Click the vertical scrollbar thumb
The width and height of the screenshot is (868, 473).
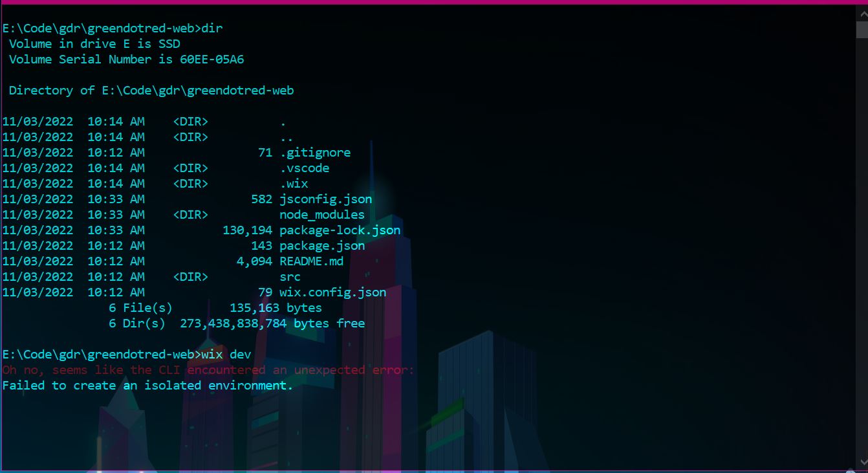click(x=862, y=30)
